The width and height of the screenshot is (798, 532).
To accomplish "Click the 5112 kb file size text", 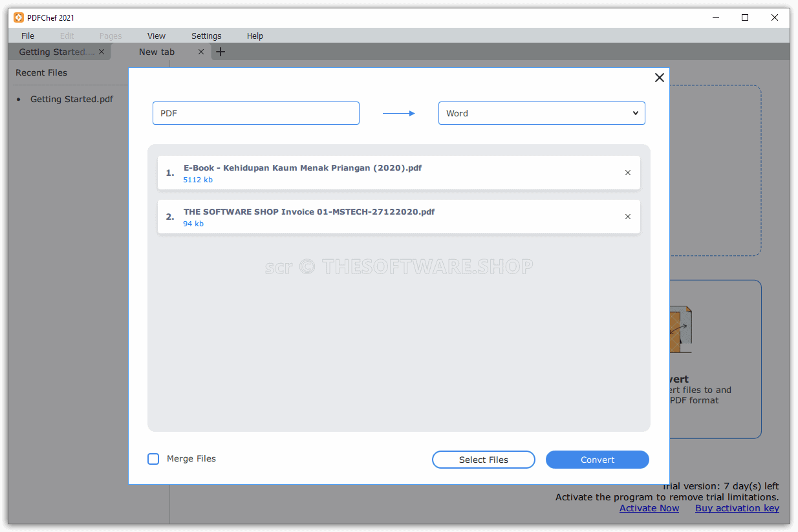I will (x=198, y=180).
